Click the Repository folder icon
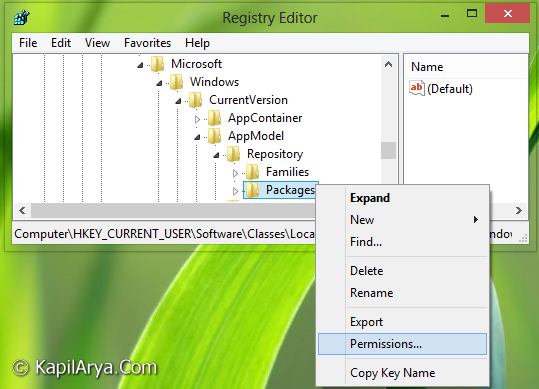Screen dimensions: 539x389 pos(234,154)
